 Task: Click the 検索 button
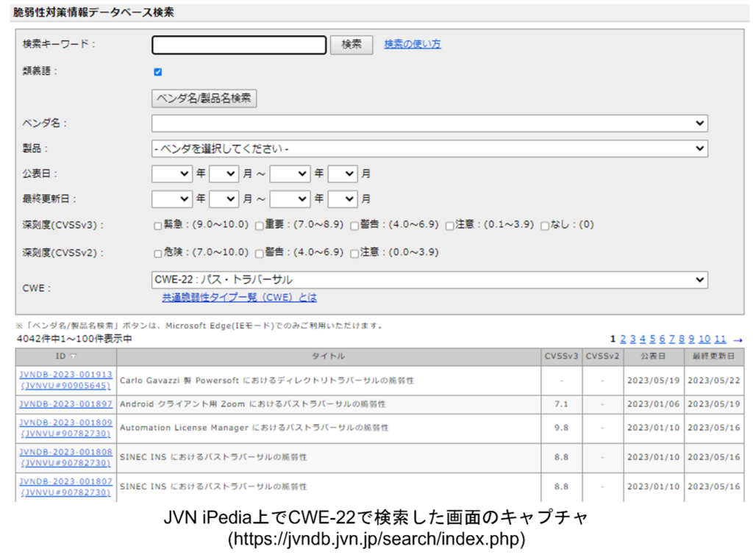pos(351,45)
